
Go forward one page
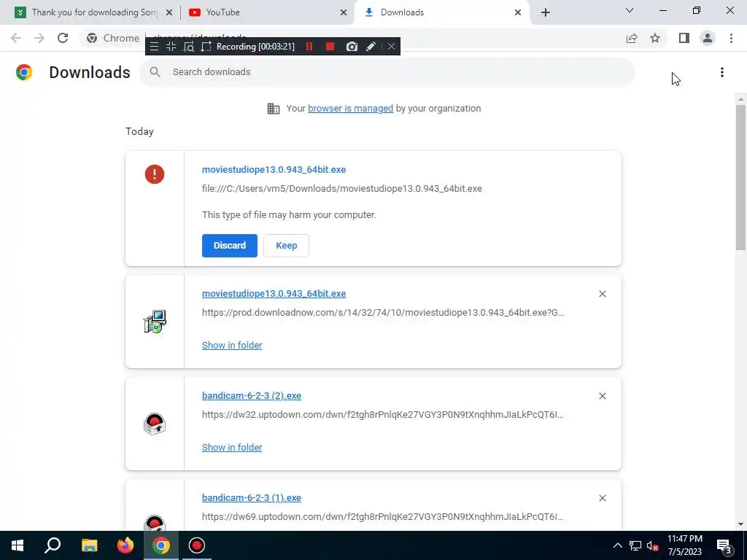[x=39, y=38]
